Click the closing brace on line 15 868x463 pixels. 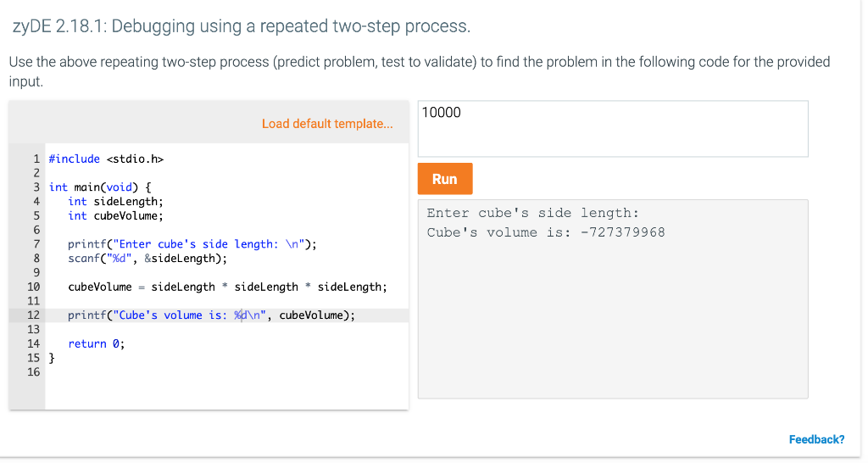pyautogui.click(x=52, y=359)
